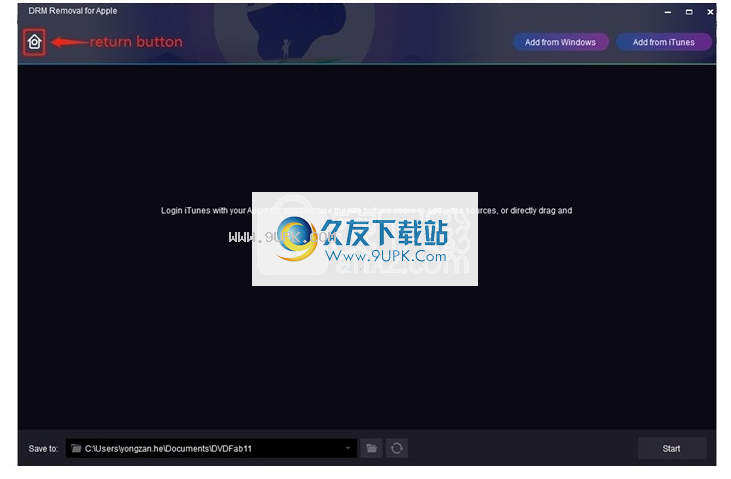Screen dimensions: 731x479
Task: Click the 'DRM Removal for Apple' title text
Action: pyautogui.click(x=73, y=10)
